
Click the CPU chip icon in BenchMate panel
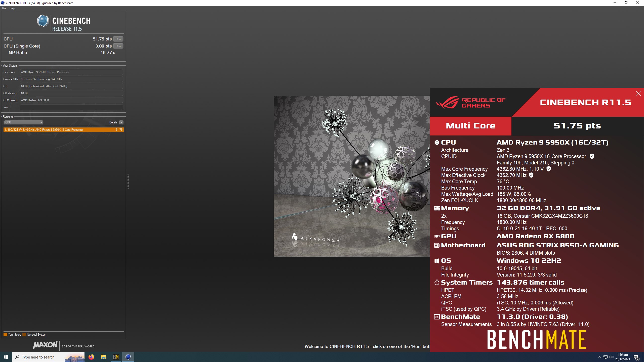[437, 143]
